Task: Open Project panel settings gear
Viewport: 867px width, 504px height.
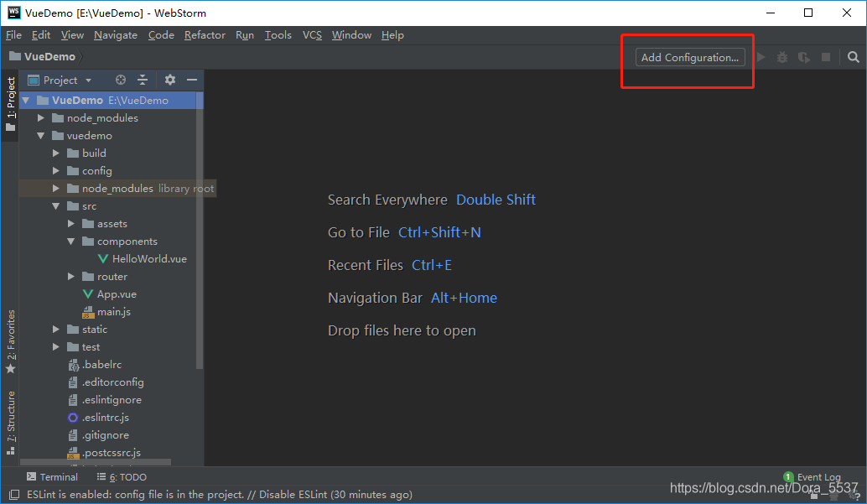Action: coord(169,81)
